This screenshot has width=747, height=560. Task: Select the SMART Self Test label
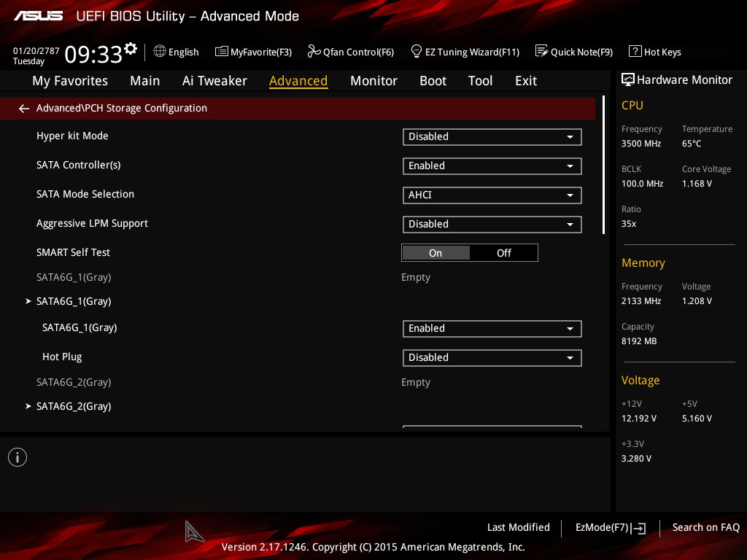point(74,253)
